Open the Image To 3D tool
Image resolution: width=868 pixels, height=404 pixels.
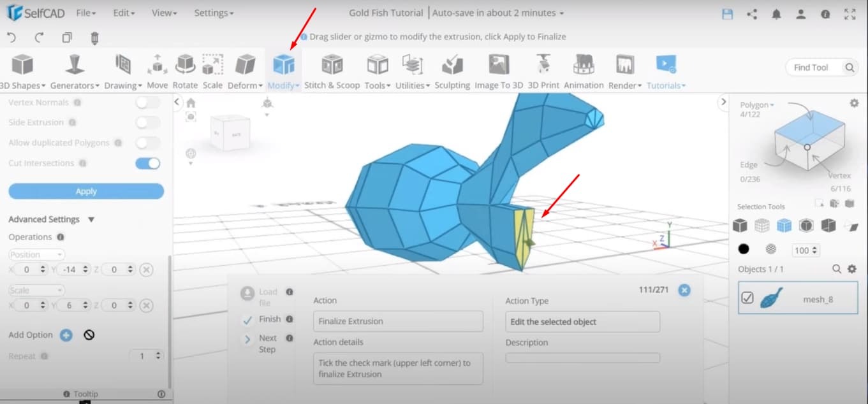[x=499, y=70]
